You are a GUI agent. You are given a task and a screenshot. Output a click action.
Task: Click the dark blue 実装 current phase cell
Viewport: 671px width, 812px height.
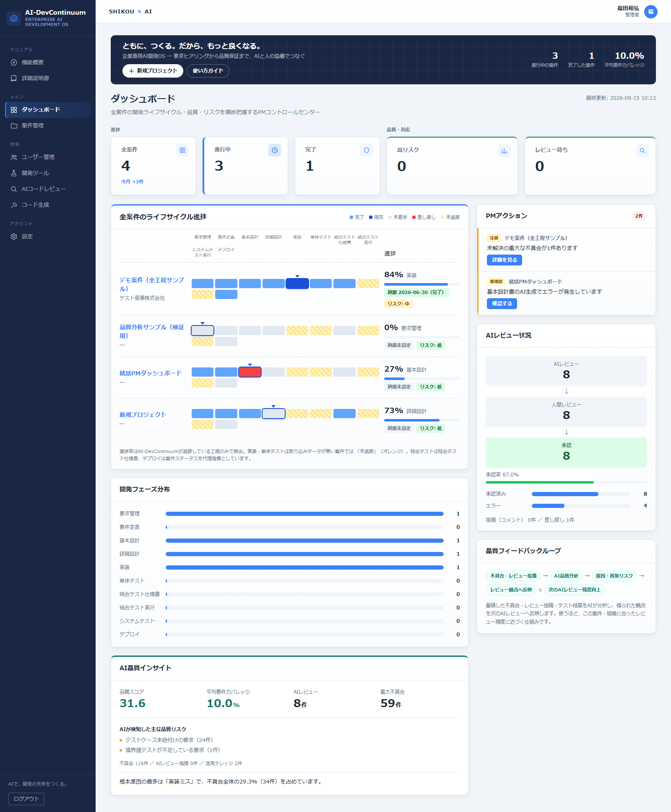coord(297,284)
